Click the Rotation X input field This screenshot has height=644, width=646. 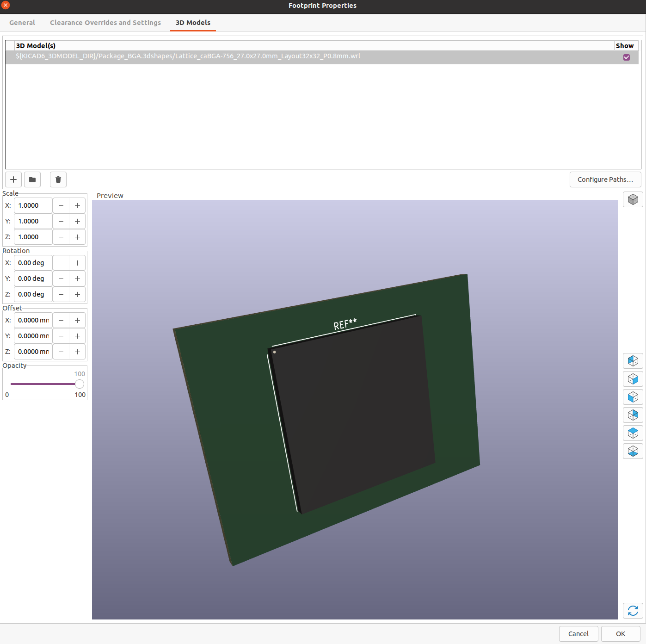[x=33, y=263]
